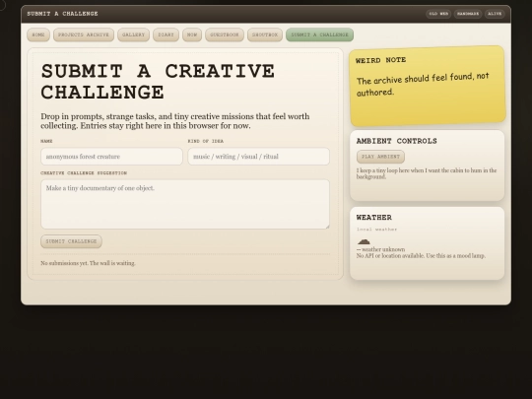
Task: Click the '— weather unknown' text
Action: [380, 249]
